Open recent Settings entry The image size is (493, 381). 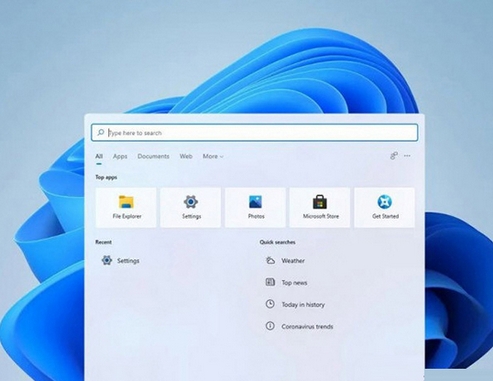121,260
